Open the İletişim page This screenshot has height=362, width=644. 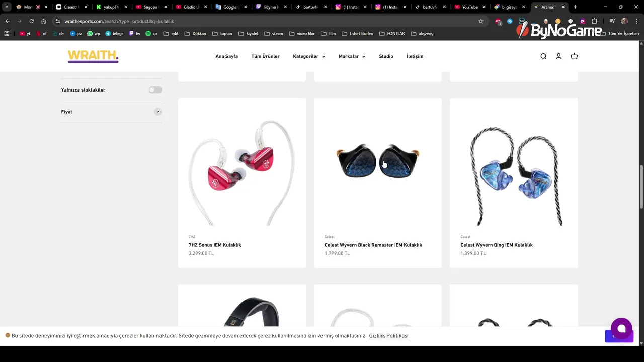pos(415,56)
